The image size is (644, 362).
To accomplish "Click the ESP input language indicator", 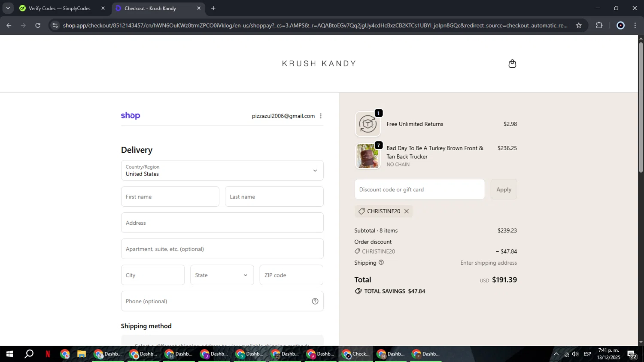I will point(587,354).
